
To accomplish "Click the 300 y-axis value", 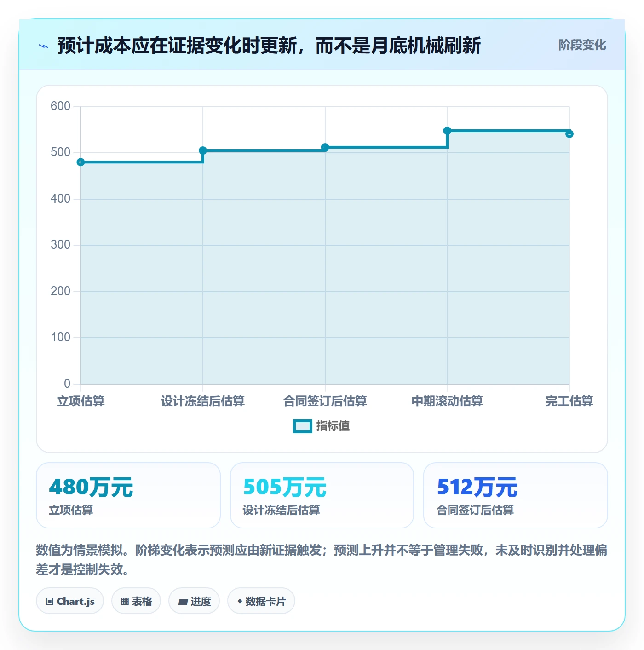I will 60,245.
